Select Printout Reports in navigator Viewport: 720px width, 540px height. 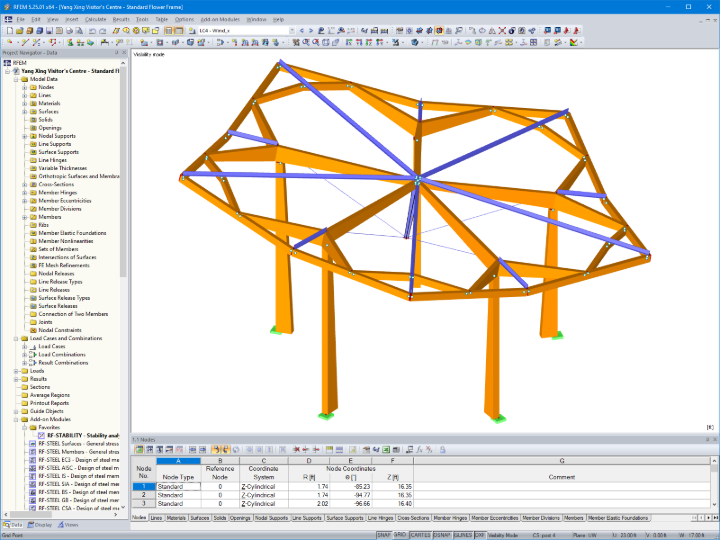point(49,403)
